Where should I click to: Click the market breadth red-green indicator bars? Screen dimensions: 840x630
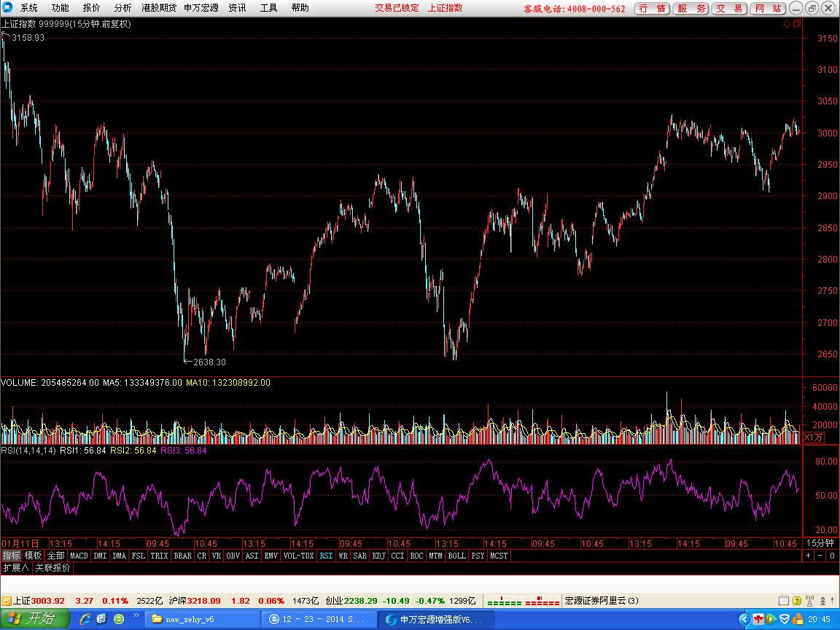tap(522, 601)
